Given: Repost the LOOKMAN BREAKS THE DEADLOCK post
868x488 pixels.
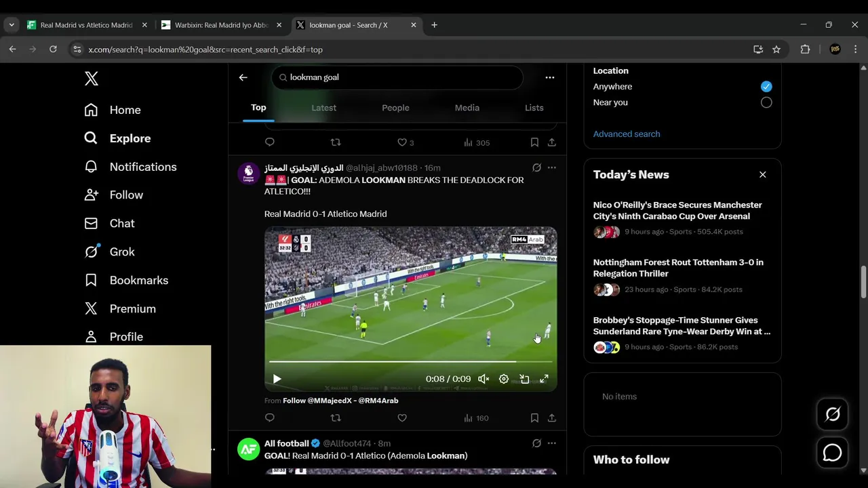Looking at the screenshot, I should 336,418.
